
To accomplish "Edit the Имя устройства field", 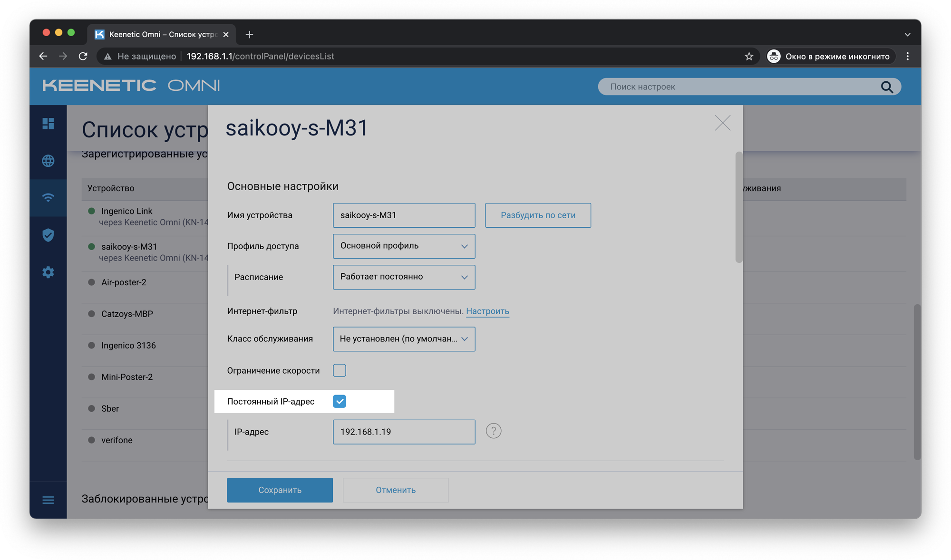I will coord(404,215).
